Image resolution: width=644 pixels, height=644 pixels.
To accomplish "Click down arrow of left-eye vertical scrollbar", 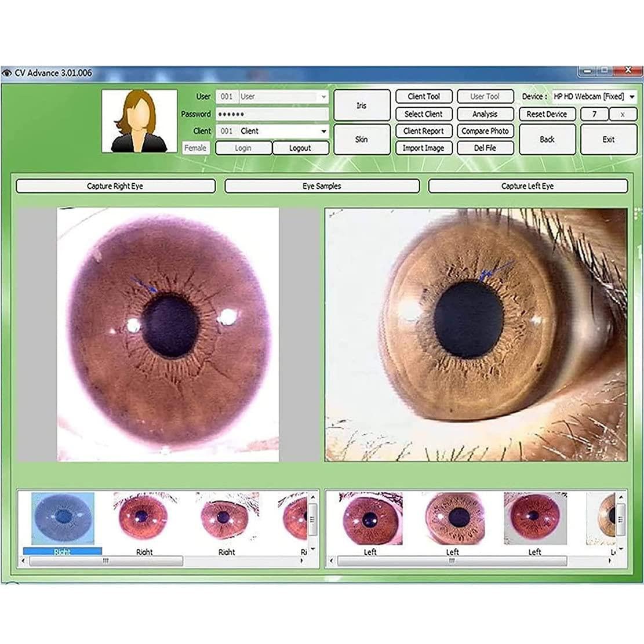I will pyautogui.click(x=621, y=549).
